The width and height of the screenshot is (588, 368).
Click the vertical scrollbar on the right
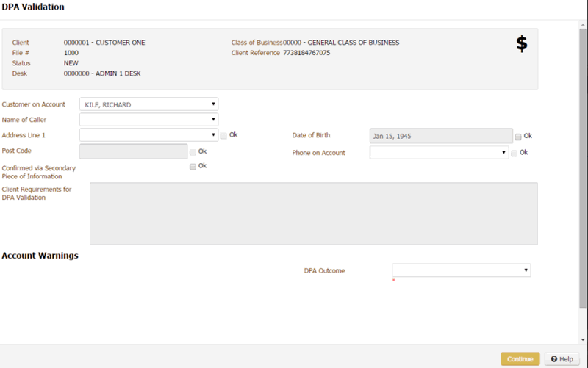click(583, 169)
